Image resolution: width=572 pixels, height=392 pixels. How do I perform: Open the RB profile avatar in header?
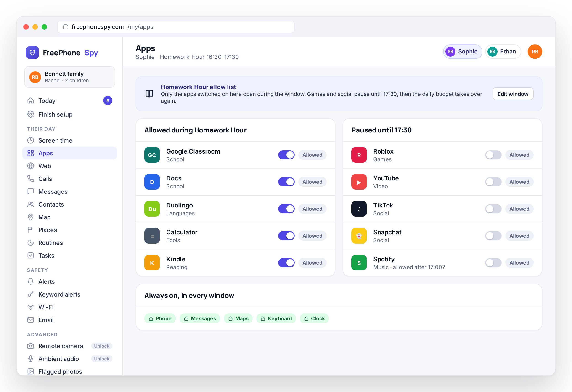coord(535,52)
